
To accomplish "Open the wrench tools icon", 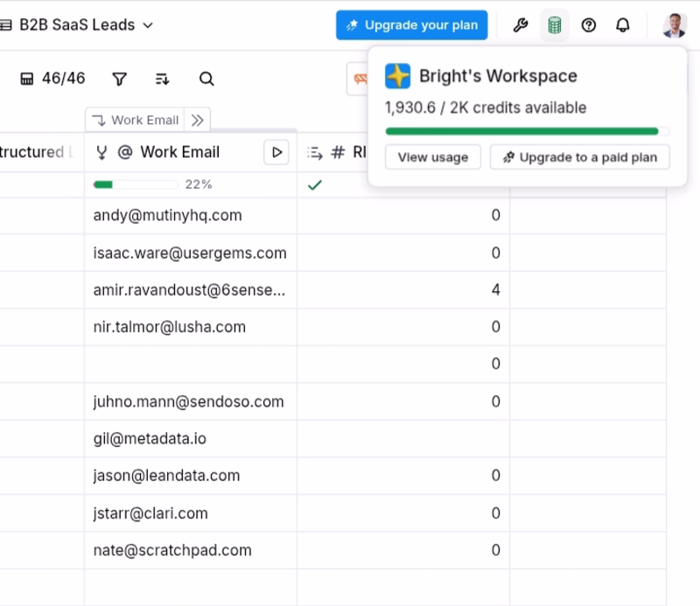I will pyautogui.click(x=521, y=25).
